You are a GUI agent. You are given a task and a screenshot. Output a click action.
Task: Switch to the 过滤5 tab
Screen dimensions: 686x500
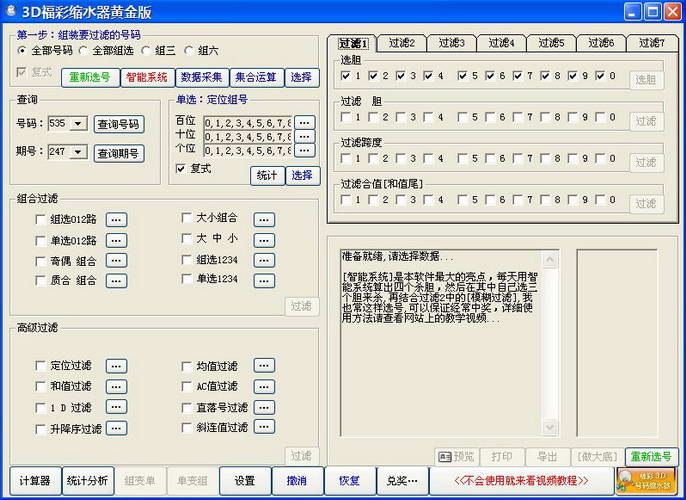coord(551,43)
